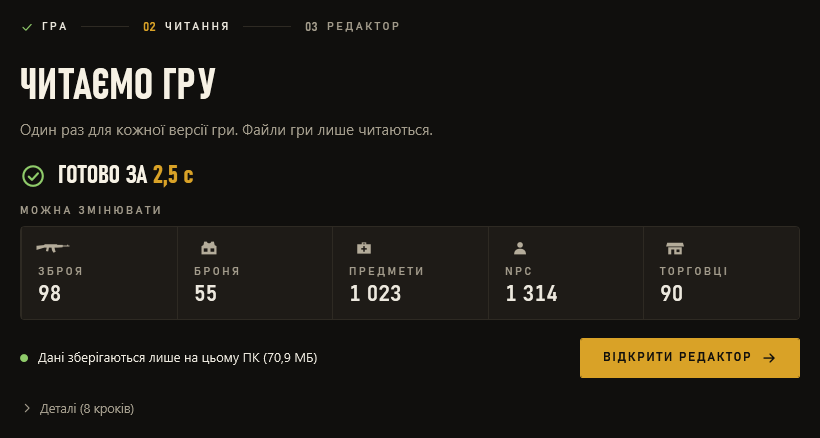Select the NPC 1 314 card
The image size is (820, 438).
coord(566,273)
